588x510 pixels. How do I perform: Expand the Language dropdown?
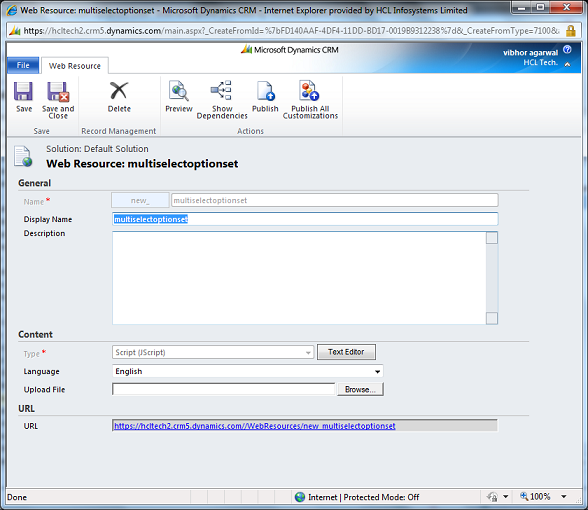[378, 372]
